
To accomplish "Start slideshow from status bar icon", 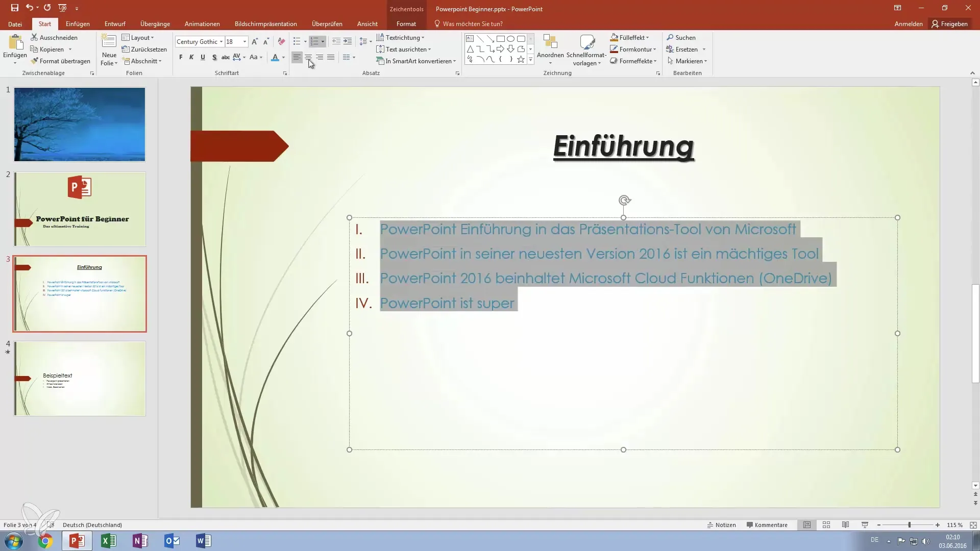I will (x=865, y=525).
